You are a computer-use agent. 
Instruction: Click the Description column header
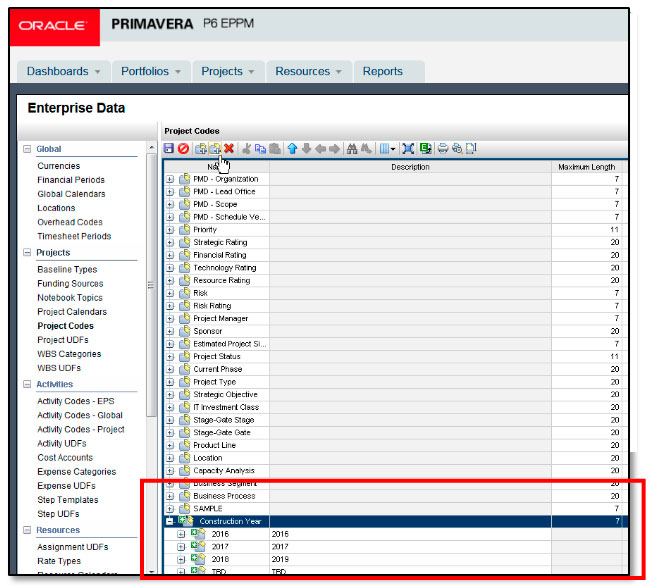click(410, 167)
